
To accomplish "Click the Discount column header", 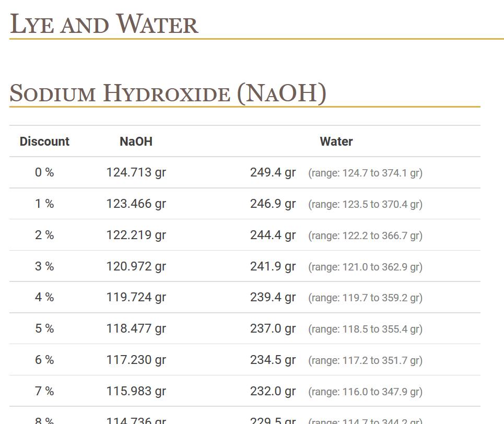I will click(x=44, y=142).
